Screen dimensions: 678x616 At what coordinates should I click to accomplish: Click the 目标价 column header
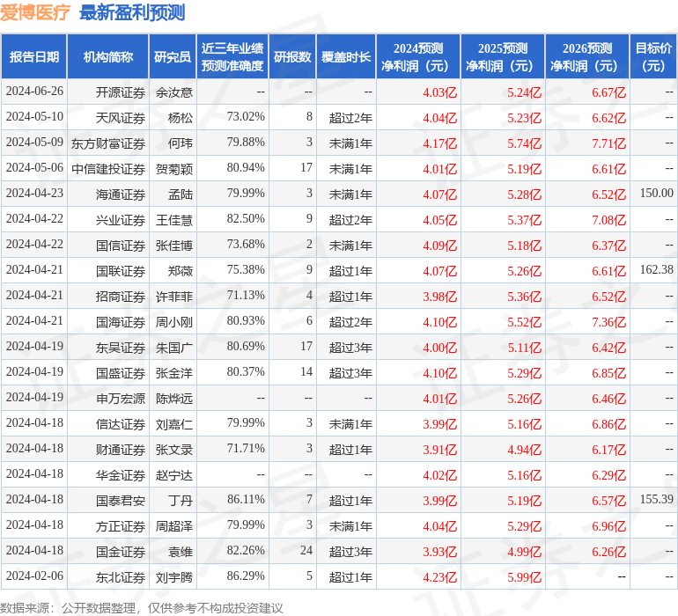[653, 56]
